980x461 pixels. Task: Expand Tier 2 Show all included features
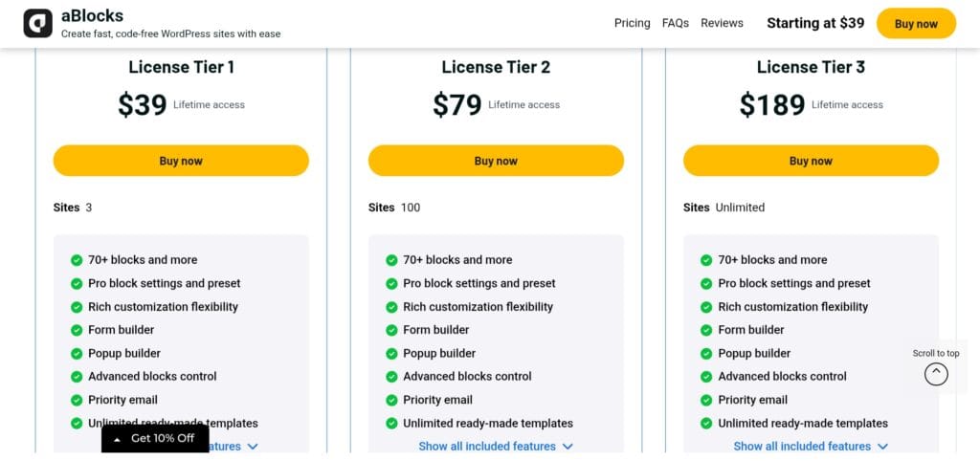tap(495, 447)
